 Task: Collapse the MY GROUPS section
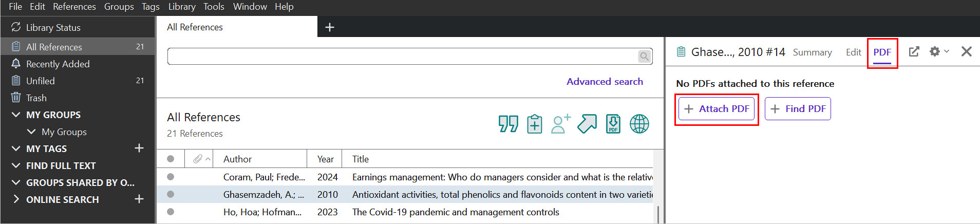(16, 115)
